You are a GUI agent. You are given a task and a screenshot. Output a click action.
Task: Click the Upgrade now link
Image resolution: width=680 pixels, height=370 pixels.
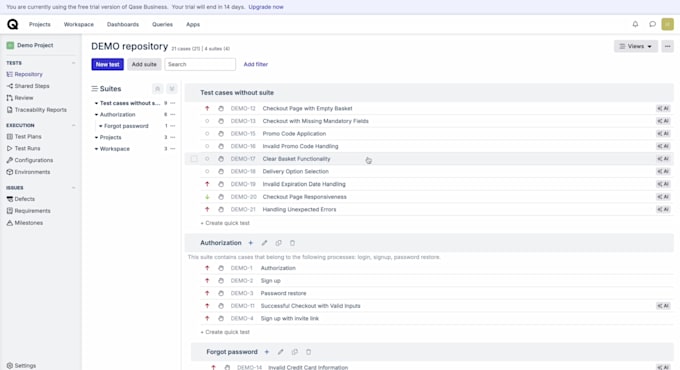tap(266, 7)
